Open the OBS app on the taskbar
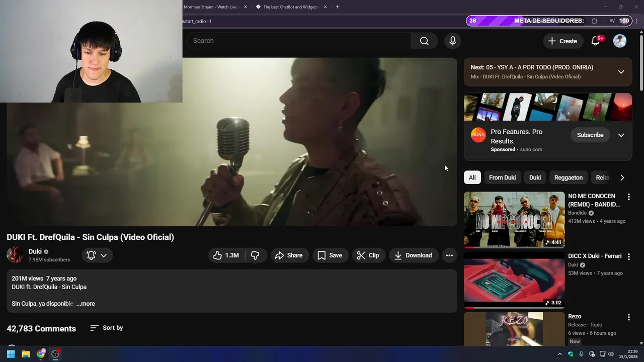Viewport: 644px width, 362px height. pyautogui.click(x=56, y=354)
